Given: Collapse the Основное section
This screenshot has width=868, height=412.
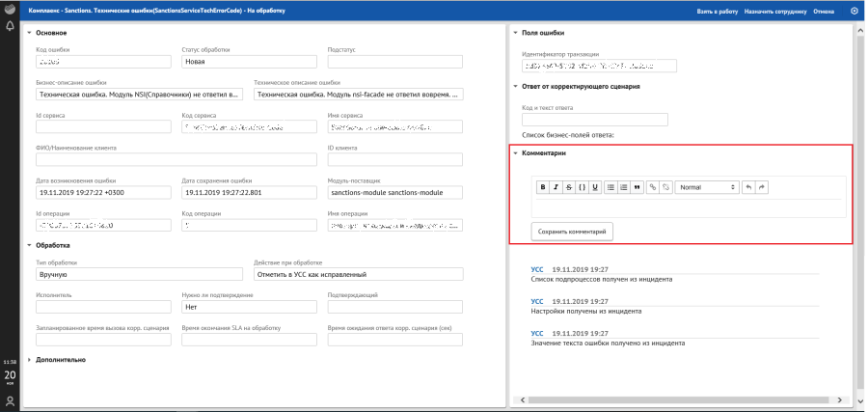Looking at the screenshot, I should pos(30,32).
